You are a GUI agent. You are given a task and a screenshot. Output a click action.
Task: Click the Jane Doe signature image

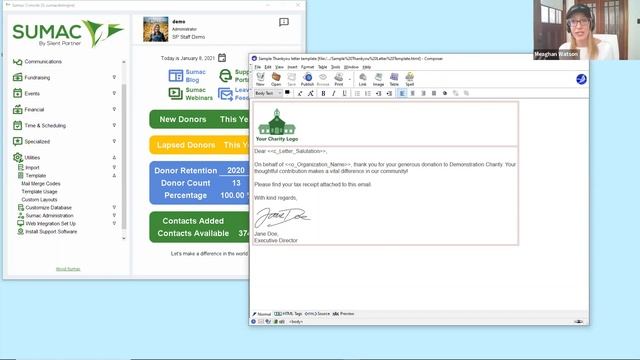(282, 218)
